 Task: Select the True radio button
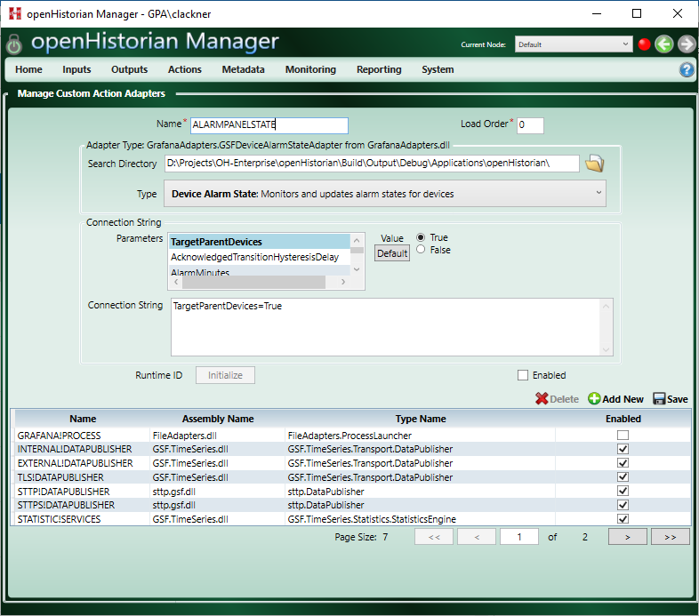(x=421, y=237)
